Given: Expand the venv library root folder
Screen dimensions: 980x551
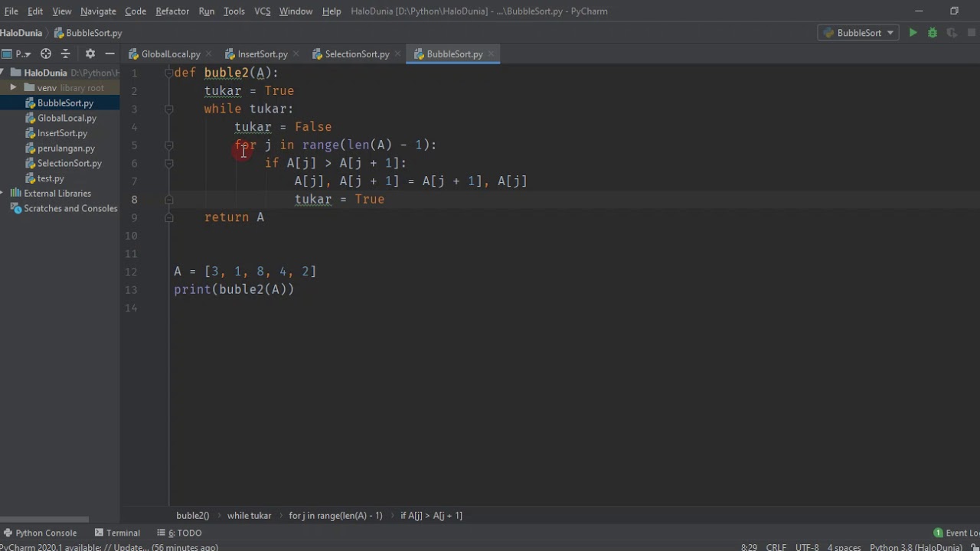Looking at the screenshot, I should point(13,87).
